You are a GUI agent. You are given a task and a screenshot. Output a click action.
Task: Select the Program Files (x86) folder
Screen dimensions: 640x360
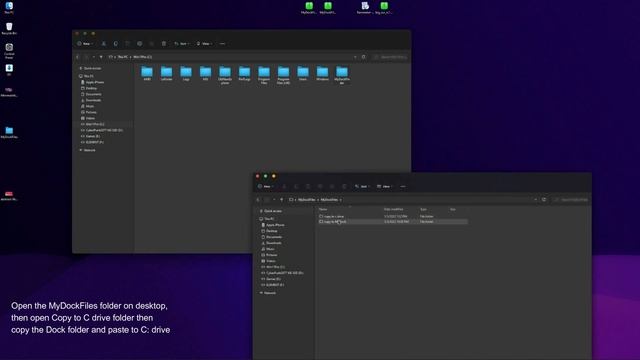click(283, 75)
